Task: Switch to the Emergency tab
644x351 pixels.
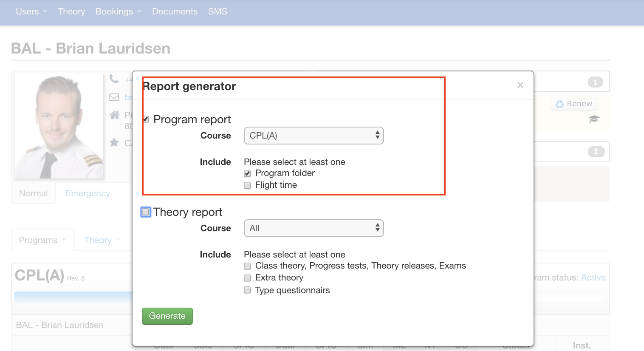Action: (x=88, y=193)
